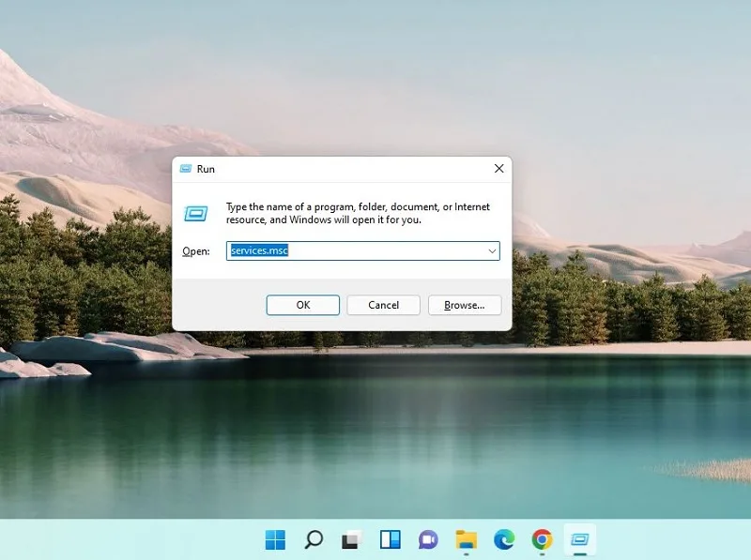Image resolution: width=751 pixels, height=560 pixels.
Task: Open the Widgets panel icon
Action: point(390,540)
